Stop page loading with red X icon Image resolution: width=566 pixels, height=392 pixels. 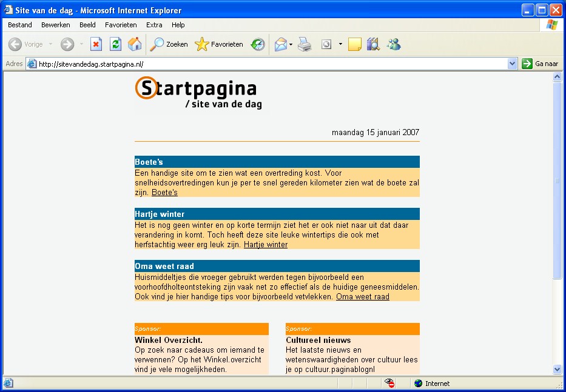click(96, 44)
